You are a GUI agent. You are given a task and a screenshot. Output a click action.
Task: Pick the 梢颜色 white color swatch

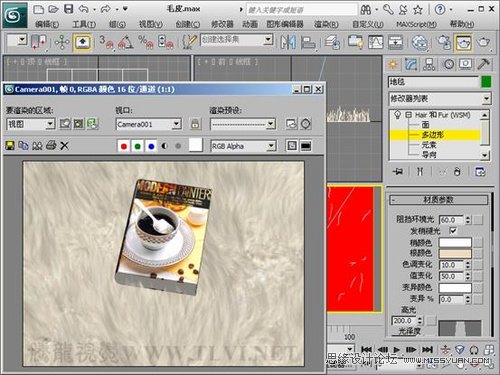pos(455,242)
